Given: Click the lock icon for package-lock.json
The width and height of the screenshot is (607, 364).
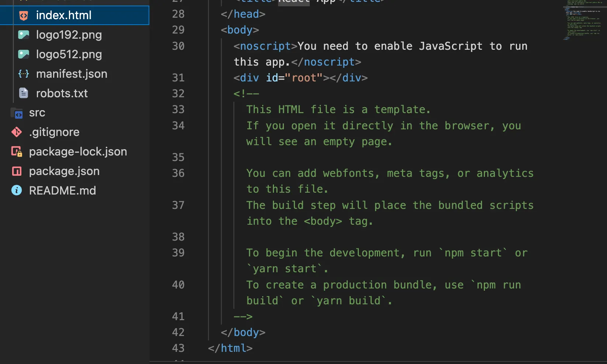Looking at the screenshot, I should point(17,151).
